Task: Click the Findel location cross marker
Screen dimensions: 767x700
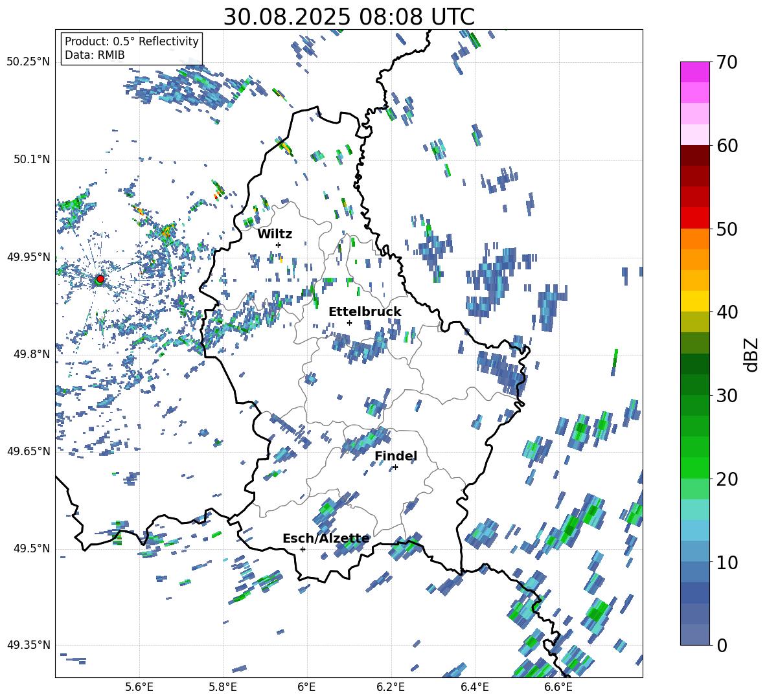Action: coord(395,468)
